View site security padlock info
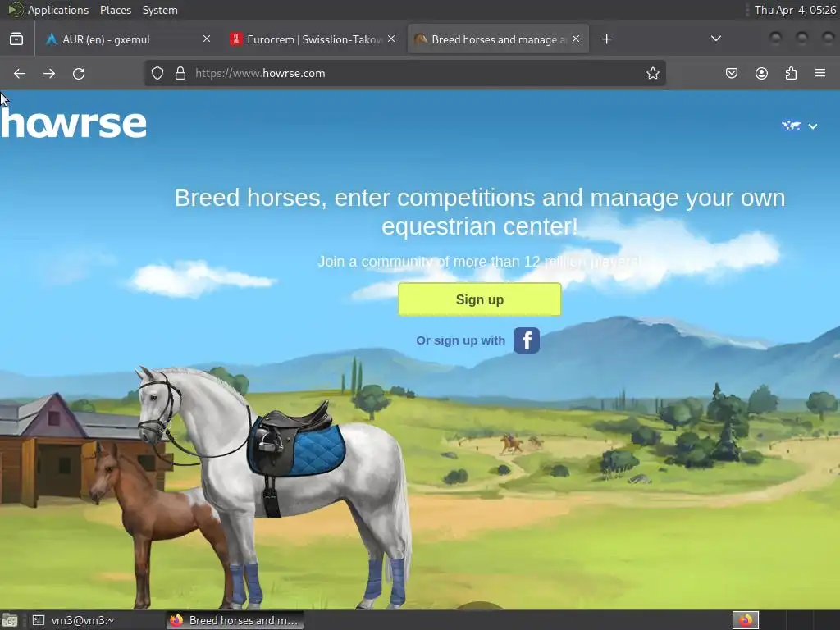Screen dimensions: 840x630 pyautogui.click(x=180, y=73)
